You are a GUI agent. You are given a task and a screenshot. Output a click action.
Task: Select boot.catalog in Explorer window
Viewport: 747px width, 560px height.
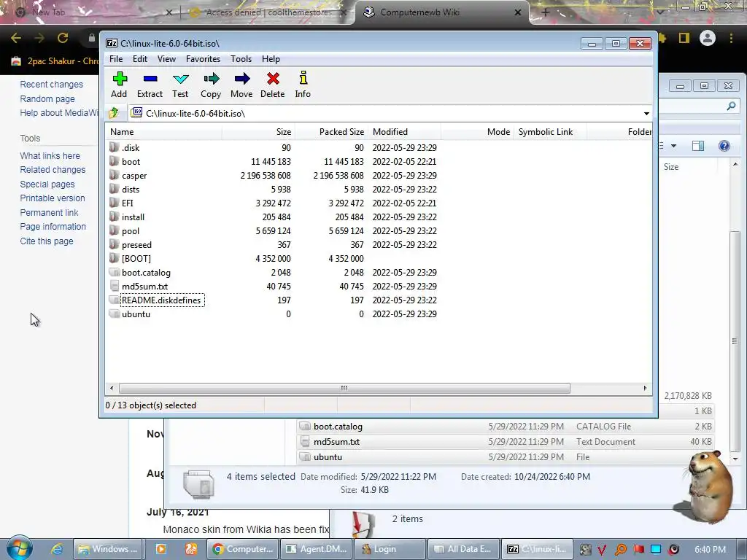coord(505,426)
